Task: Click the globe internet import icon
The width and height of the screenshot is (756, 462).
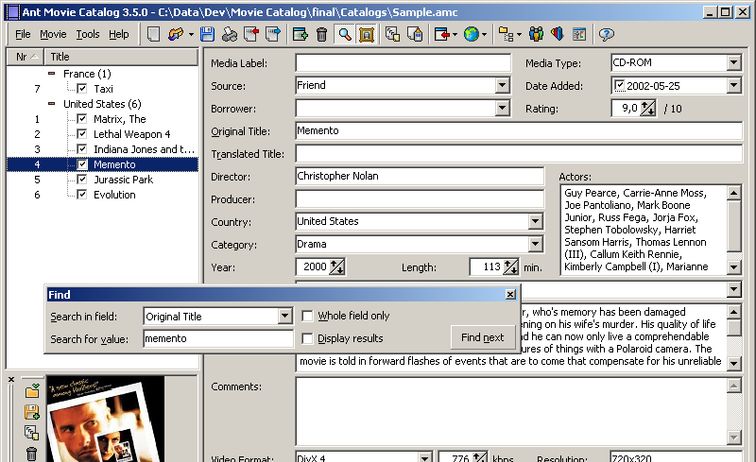Action: [472, 35]
